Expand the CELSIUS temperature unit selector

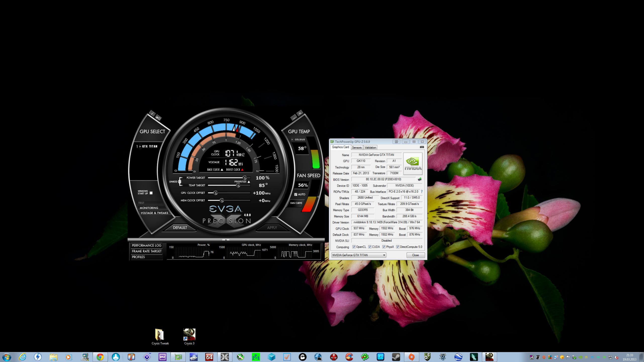click(292, 139)
